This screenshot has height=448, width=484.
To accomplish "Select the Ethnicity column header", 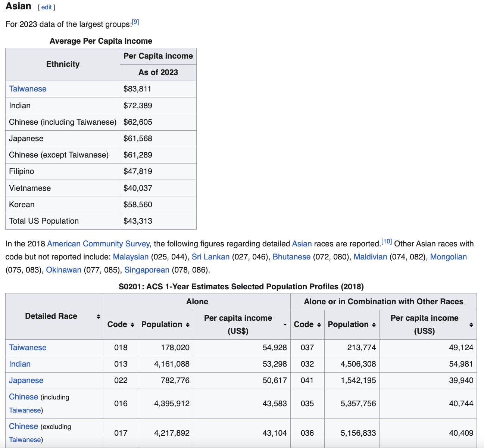I will pyautogui.click(x=63, y=64).
